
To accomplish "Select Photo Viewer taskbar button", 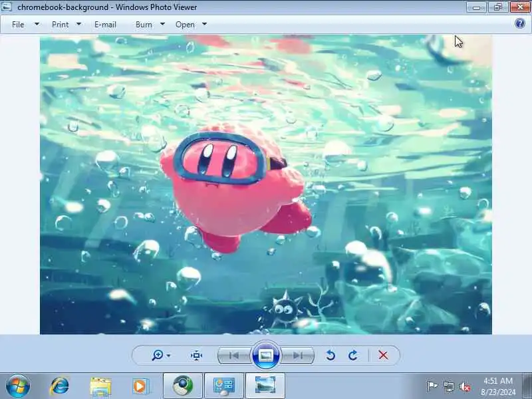I will (265, 386).
